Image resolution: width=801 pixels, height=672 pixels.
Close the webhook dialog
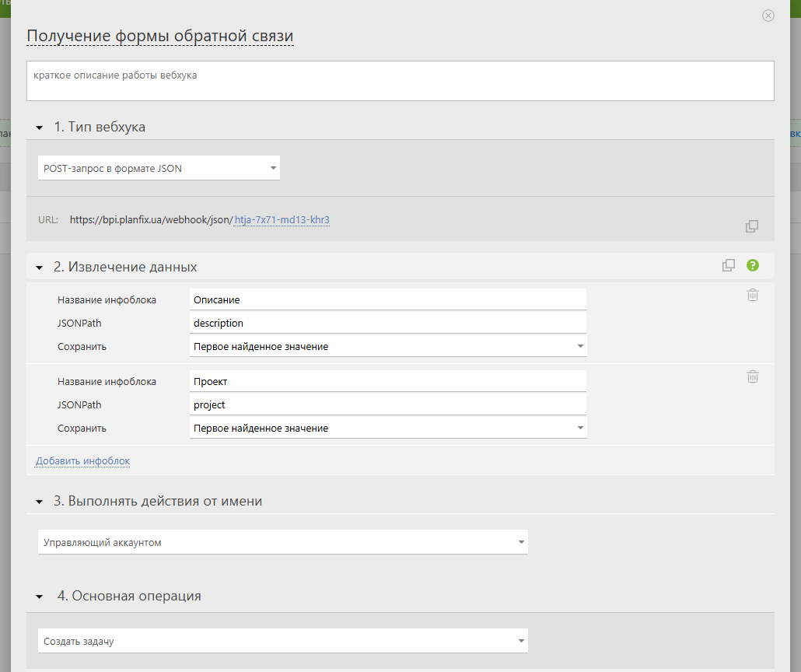tap(768, 16)
